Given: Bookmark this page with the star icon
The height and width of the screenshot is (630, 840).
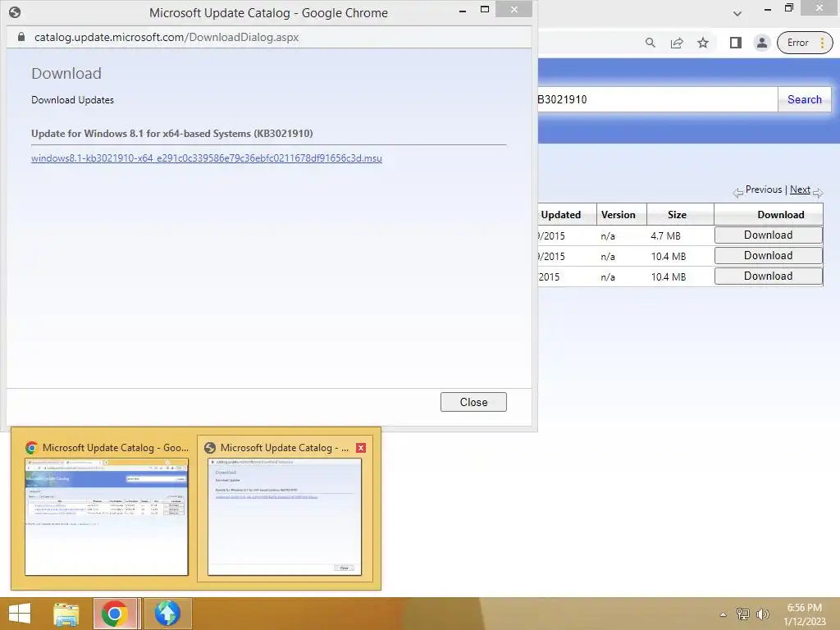Looking at the screenshot, I should 703,43.
